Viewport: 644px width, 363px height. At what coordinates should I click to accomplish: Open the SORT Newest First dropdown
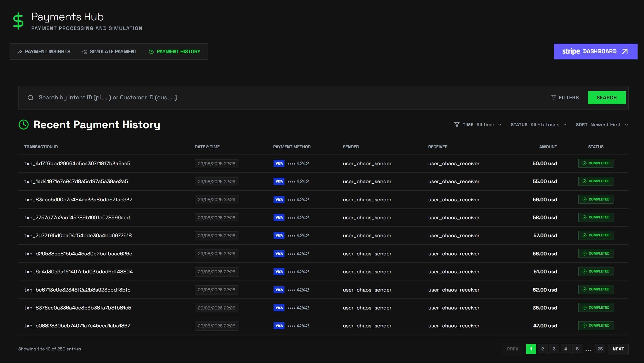602,125
